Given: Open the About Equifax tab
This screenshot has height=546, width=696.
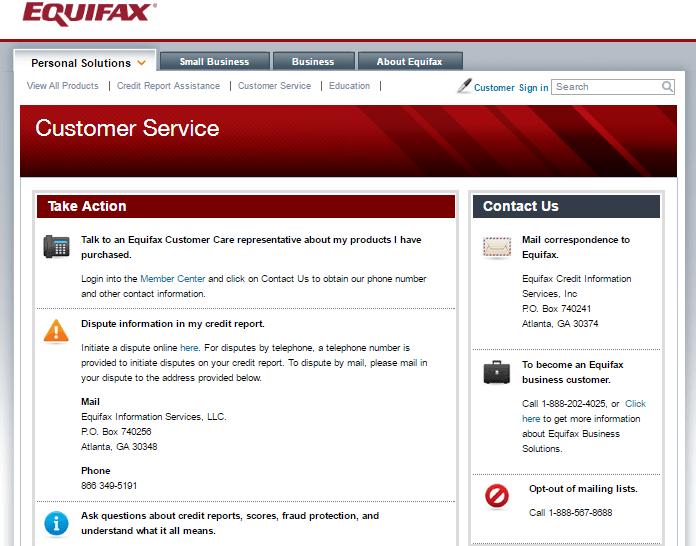Looking at the screenshot, I should [410, 62].
